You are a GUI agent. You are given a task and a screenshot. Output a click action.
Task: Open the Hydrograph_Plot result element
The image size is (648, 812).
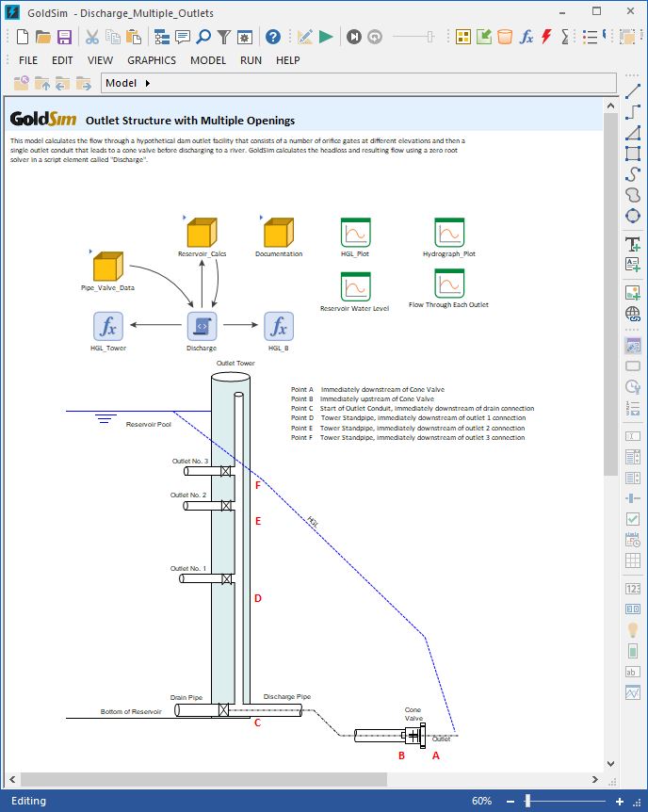[x=449, y=233]
